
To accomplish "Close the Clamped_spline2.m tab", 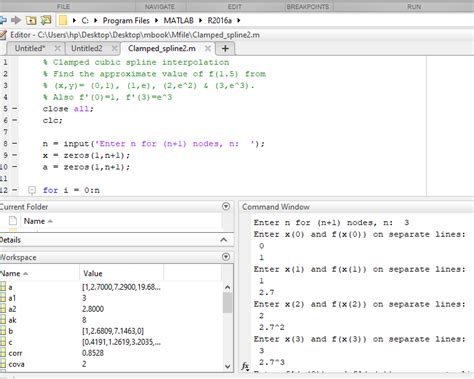I will [x=208, y=48].
